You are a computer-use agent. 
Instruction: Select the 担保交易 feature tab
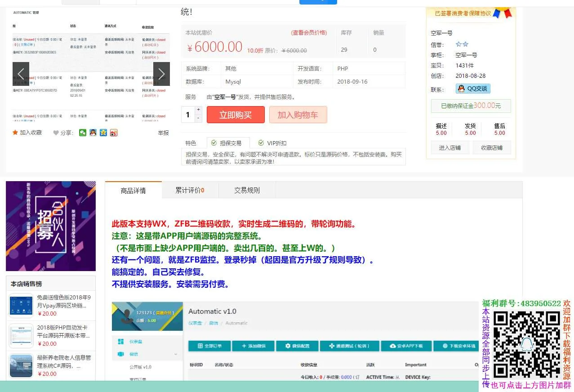(227, 143)
